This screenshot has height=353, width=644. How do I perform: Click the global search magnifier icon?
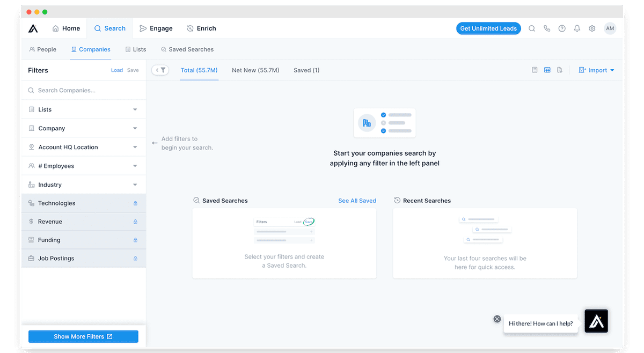coord(532,28)
